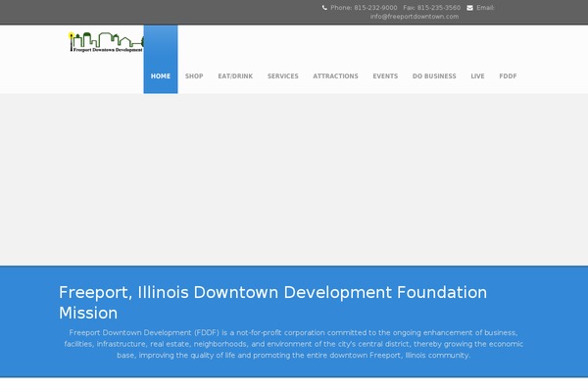Click the phone icon in top bar

tap(324, 8)
